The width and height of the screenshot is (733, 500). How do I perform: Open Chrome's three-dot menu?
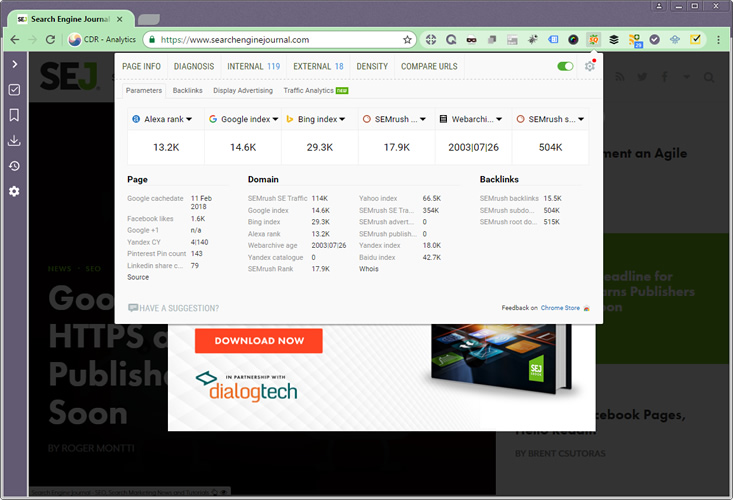point(719,40)
